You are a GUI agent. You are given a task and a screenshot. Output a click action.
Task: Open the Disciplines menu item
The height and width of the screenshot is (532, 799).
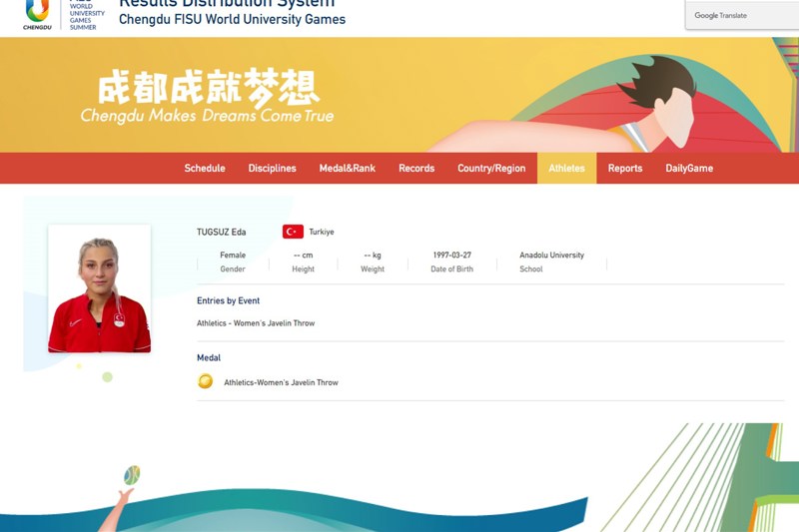(x=272, y=169)
